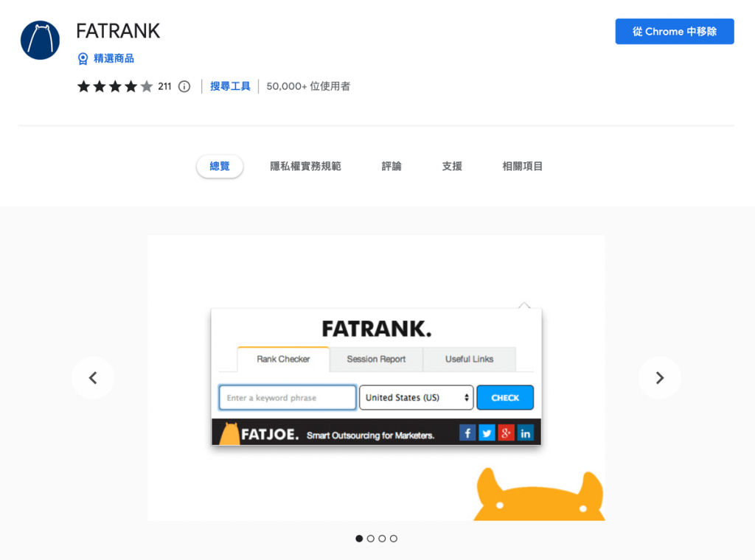Open the 支援 tab

[452, 167]
